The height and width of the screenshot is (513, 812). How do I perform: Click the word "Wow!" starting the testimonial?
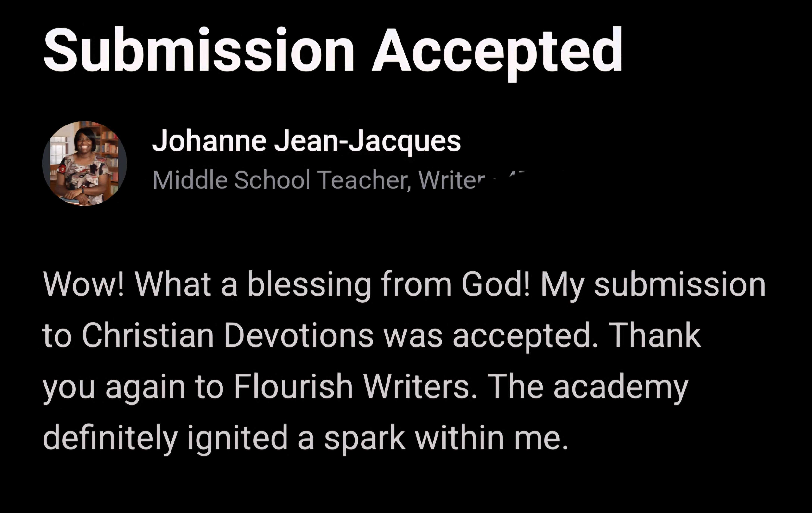tap(83, 284)
